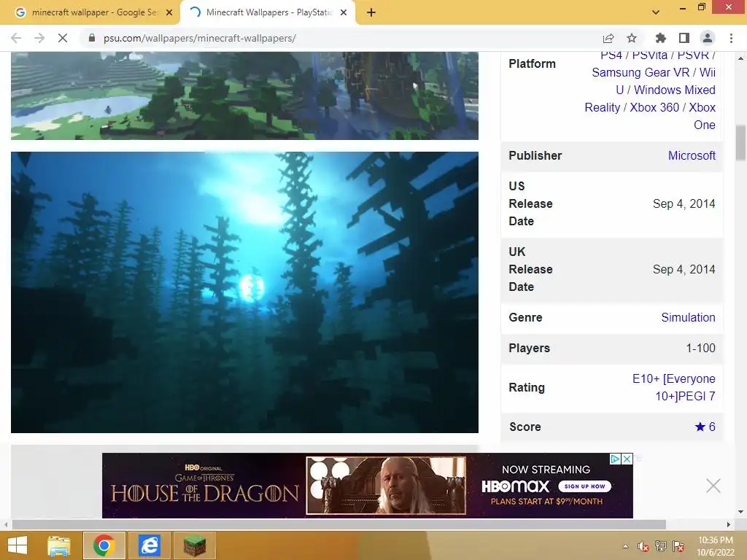747x560 pixels.
Task: Open House of the Dragon ad banner
Action: tap(368, 486)
